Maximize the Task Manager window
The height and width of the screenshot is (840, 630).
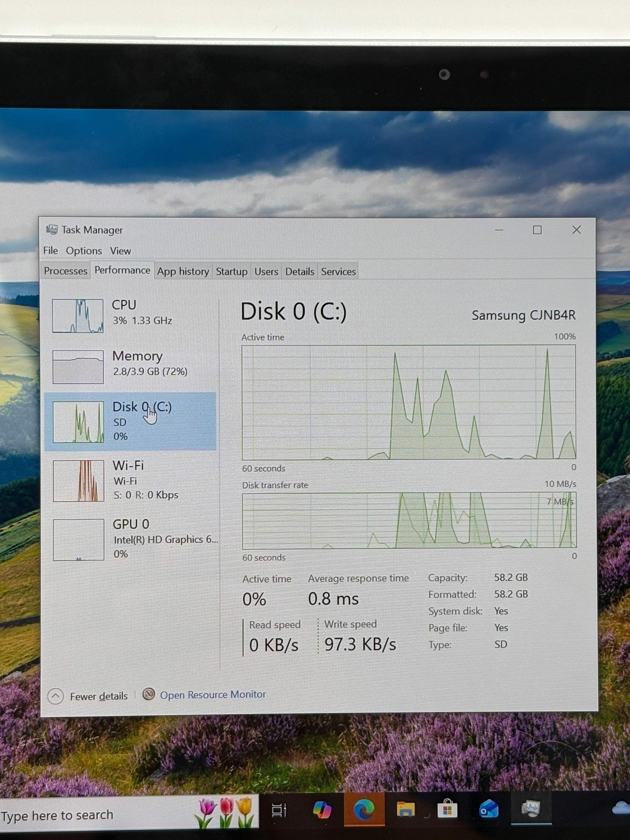537,230
